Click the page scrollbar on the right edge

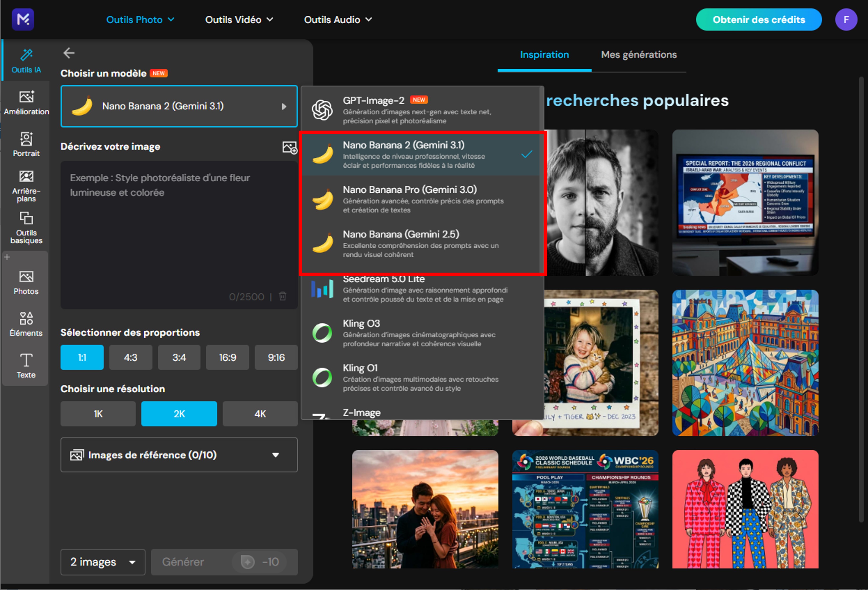pyautogui.click(x=861, y=299)
